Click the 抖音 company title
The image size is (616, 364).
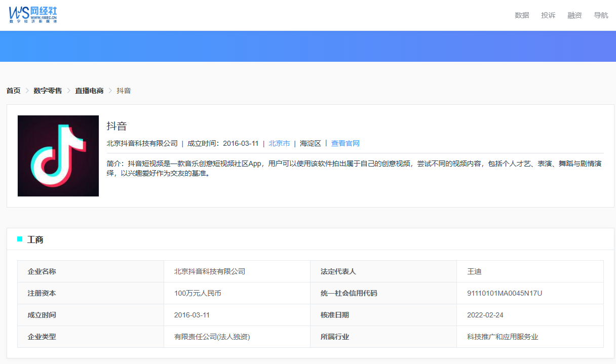click(117, 126)
